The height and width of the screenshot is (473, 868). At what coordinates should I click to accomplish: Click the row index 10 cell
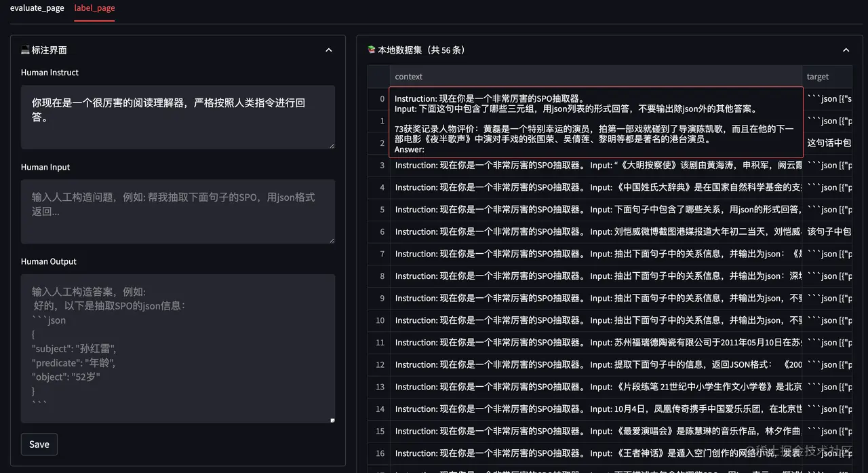coord(379,320)
